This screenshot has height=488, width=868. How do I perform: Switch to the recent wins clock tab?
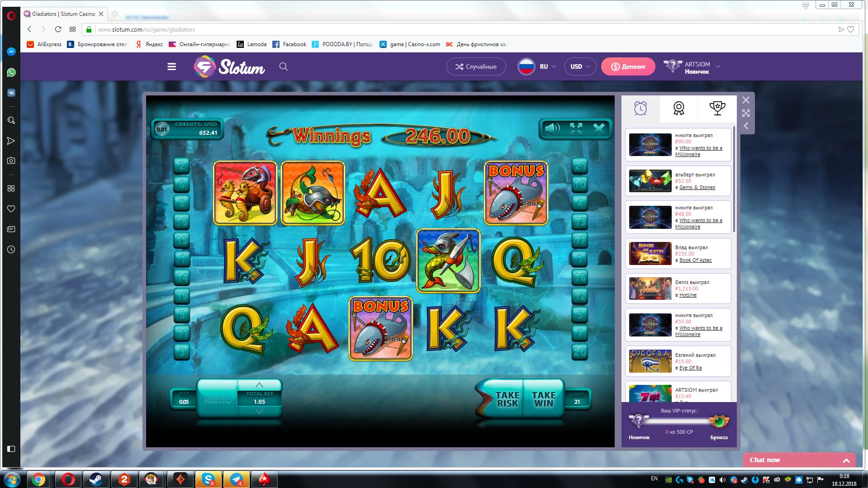click(x=640, y=109)
